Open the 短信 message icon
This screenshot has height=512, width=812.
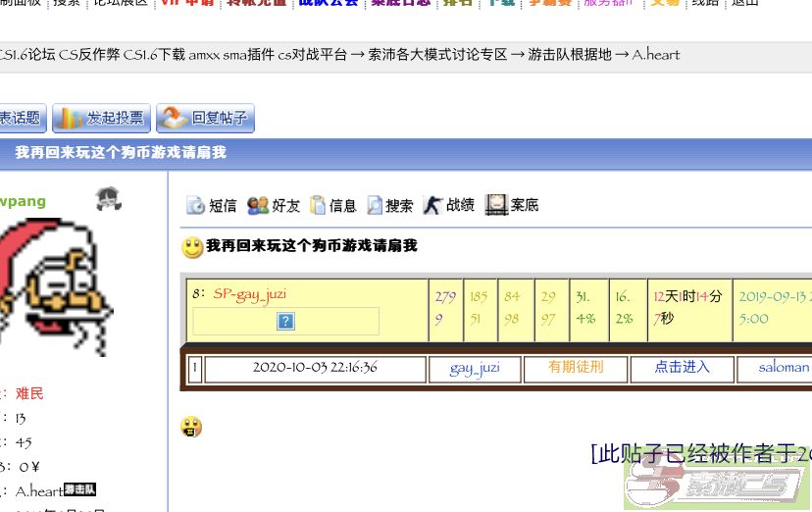[x=195, y=205]
